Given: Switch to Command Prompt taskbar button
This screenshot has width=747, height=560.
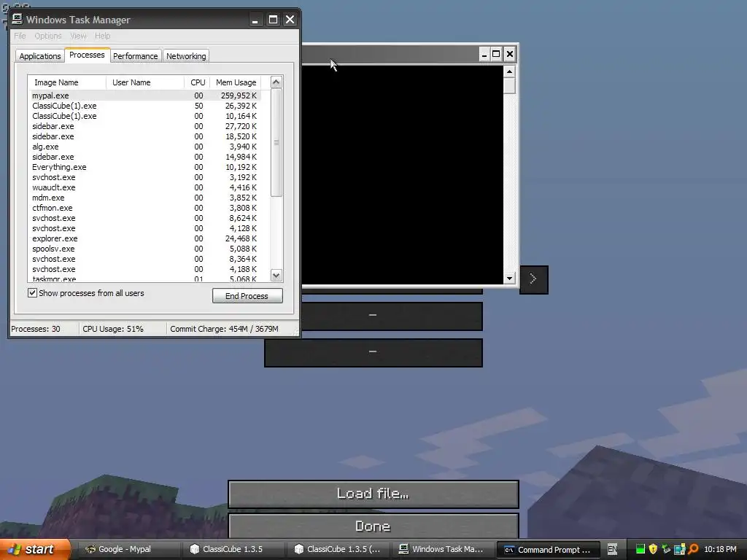Looking at the screenshot, I should click(x=548, y=550).
